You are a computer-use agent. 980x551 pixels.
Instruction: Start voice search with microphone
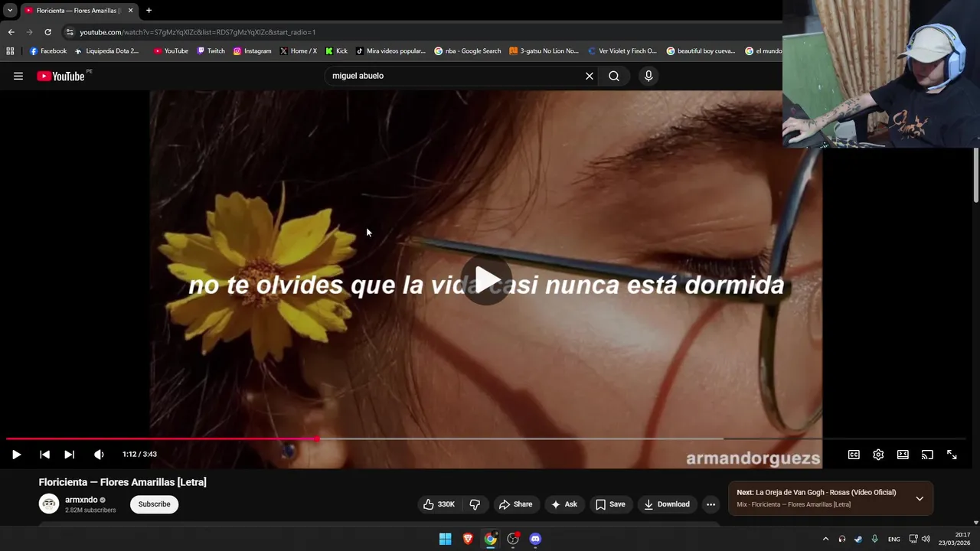tap(648, 76)
